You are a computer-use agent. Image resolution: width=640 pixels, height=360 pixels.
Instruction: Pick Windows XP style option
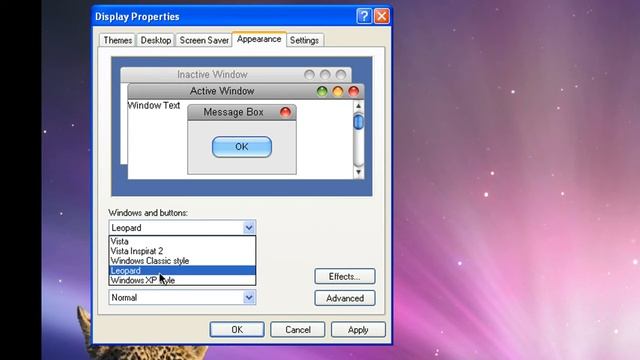[182, 280]
